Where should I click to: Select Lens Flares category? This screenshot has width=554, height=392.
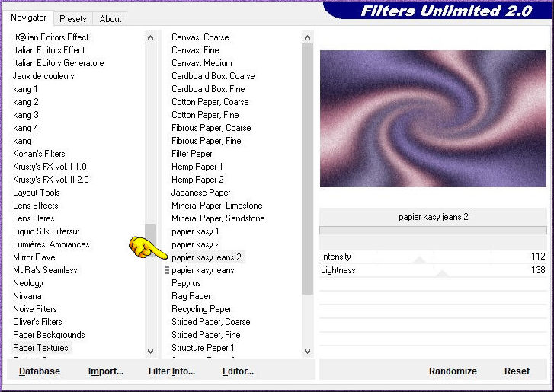tap(34, 218)
